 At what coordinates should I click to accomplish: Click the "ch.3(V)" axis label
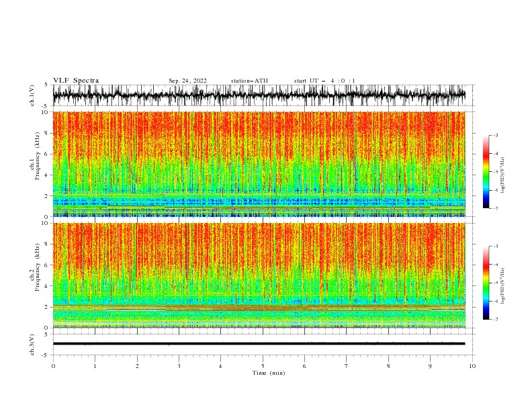(32, 345)
